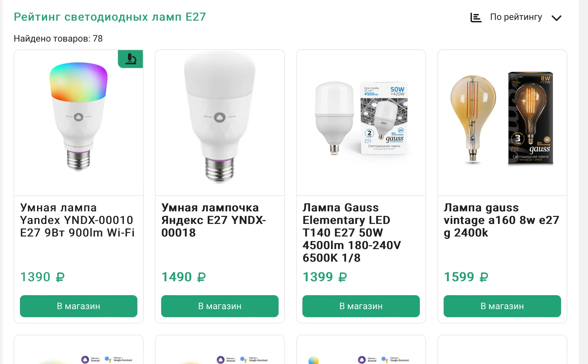The image size is (588, 364).
Task: Open Gauss Elementary T140 lamp image
Action: [x=361, y=119]
